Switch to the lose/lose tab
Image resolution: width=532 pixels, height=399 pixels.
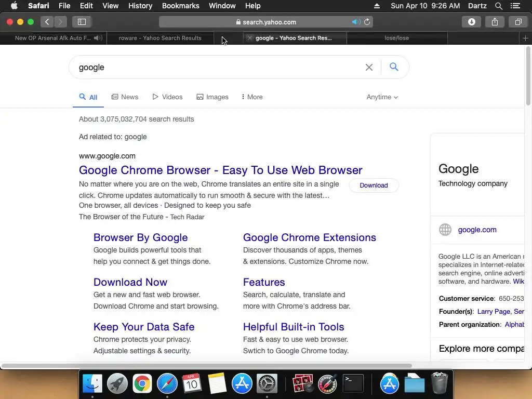(396, 38)
